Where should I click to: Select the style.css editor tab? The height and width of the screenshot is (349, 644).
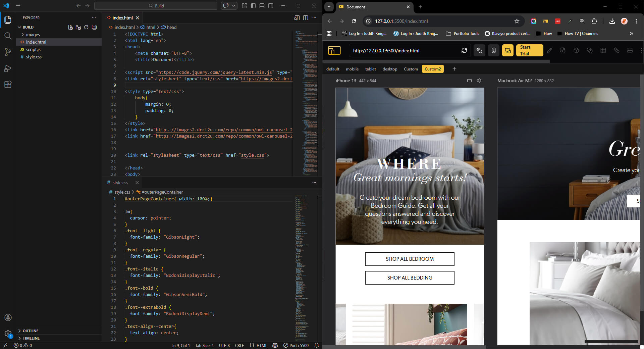tap(120, 183)
